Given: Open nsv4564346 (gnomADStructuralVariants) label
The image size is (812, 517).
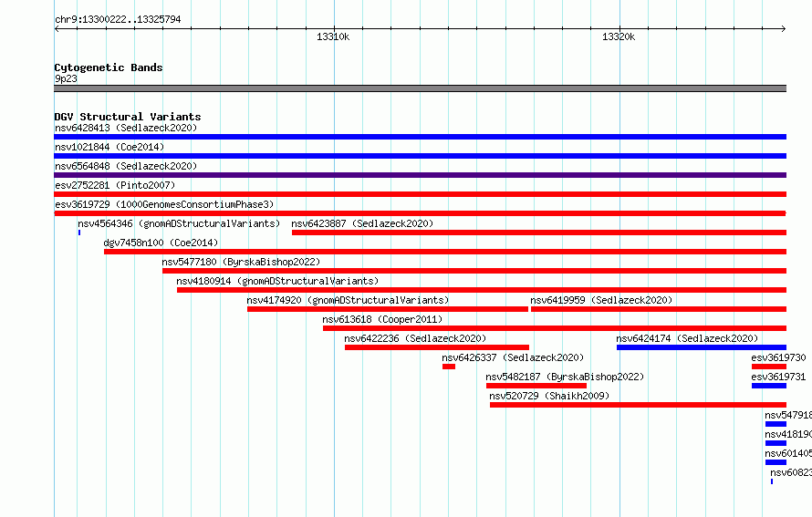Looking at the screenshot, I should click(179, 223).
